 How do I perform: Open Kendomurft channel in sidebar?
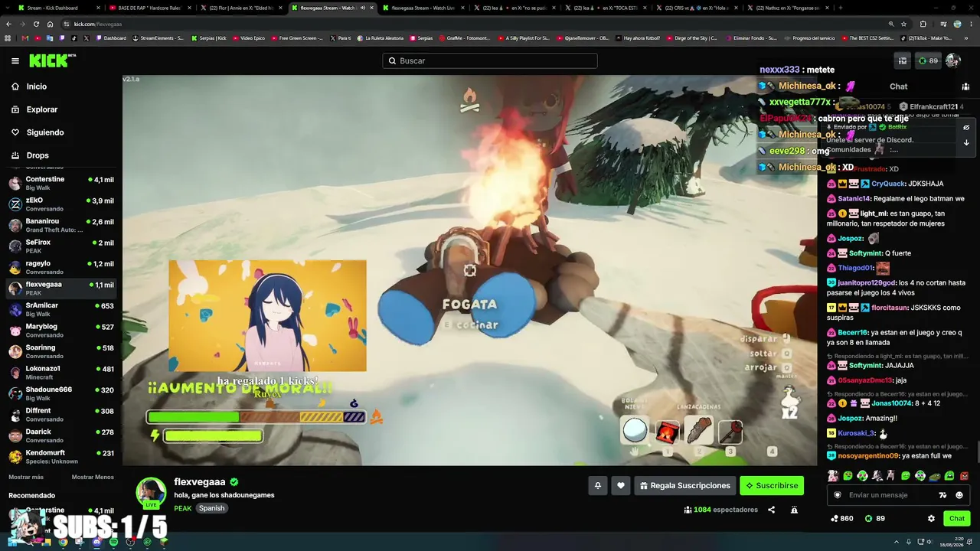pyautogui.click(x=61, y=457)
